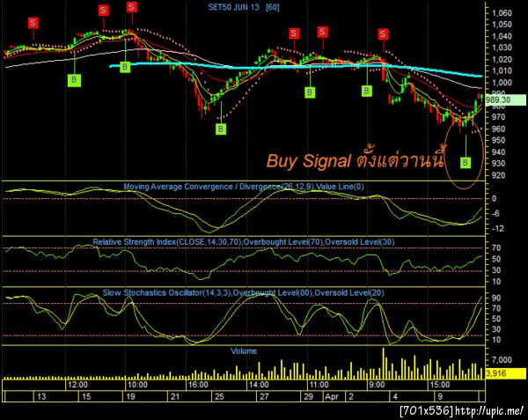Select the Moving Average Convergence / Divergence indicator label
Screen dimensions: 528x420
click(x=244, y=187)
